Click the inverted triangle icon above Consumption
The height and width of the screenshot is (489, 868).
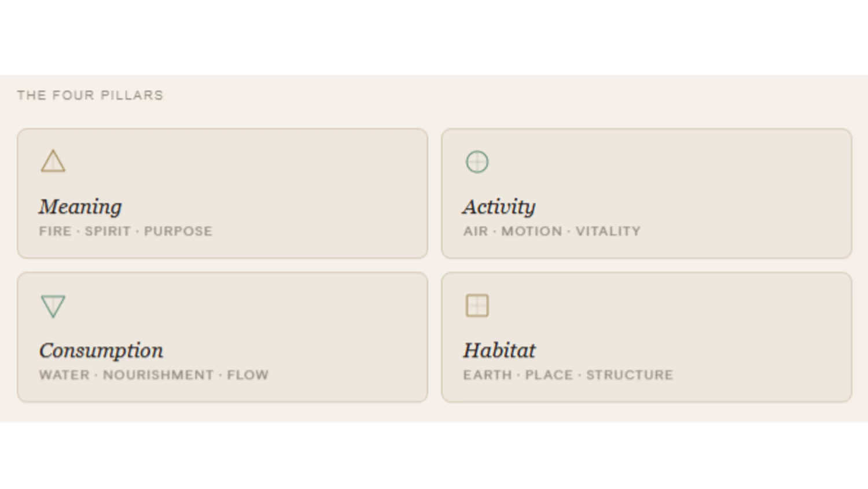click(x=53, y=306)
